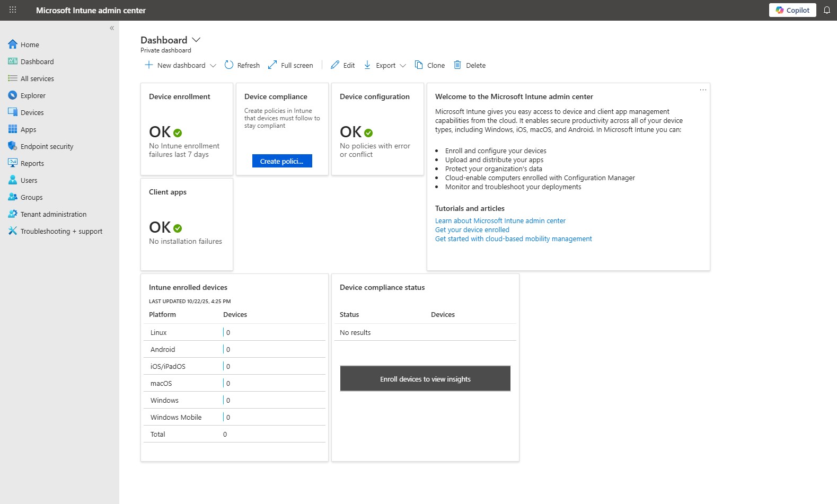Open the Copilot button

pos(792,10)
